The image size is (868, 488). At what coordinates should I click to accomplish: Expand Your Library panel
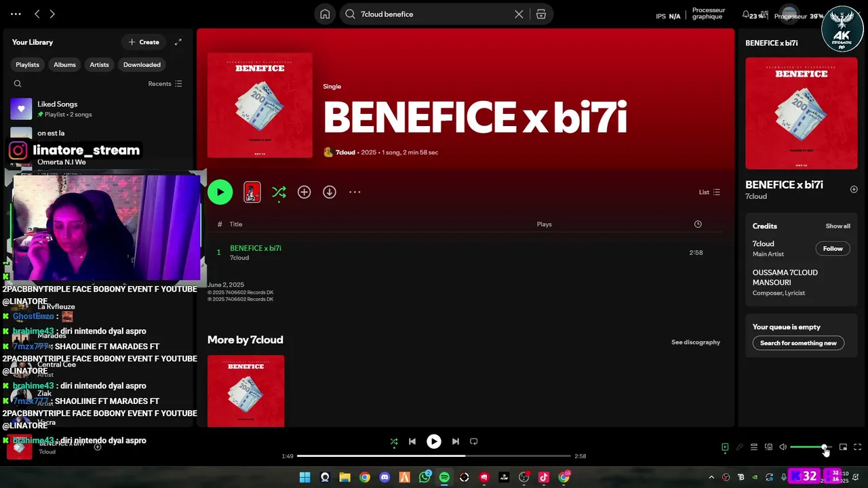coord(178,42)
